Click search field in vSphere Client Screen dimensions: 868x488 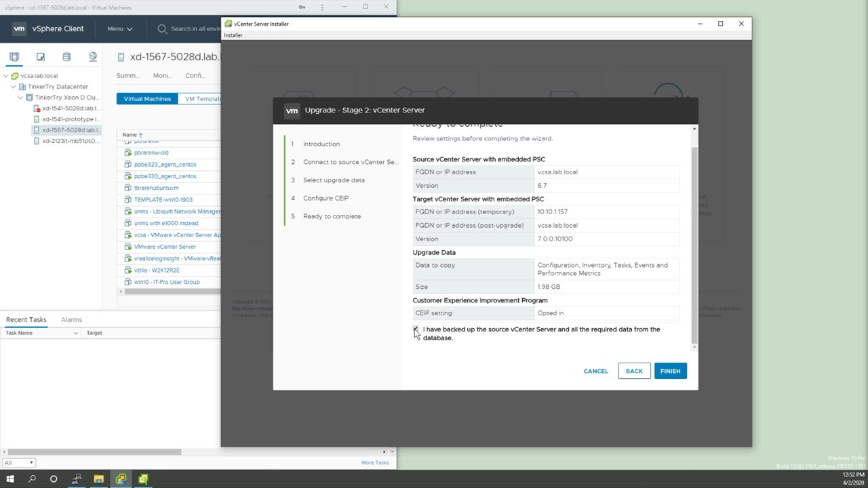194,28
